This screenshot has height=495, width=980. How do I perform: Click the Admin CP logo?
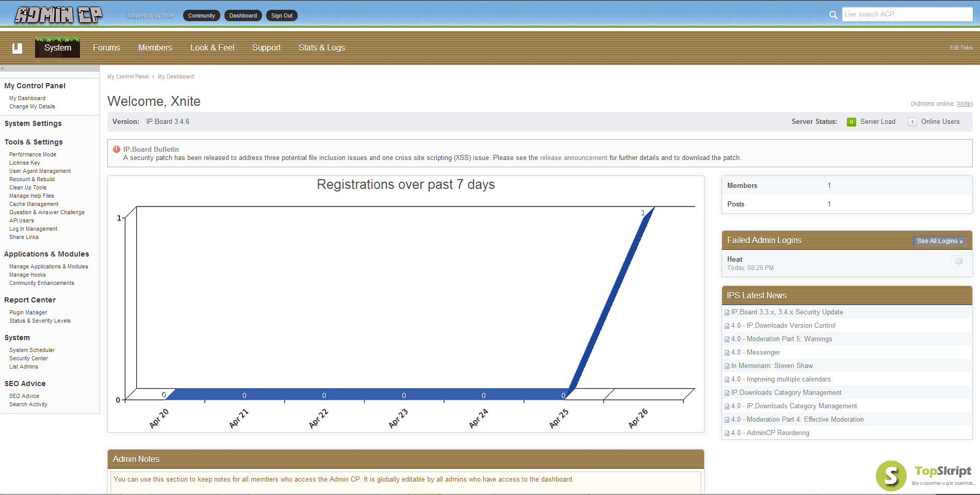[x=58, y=14]
